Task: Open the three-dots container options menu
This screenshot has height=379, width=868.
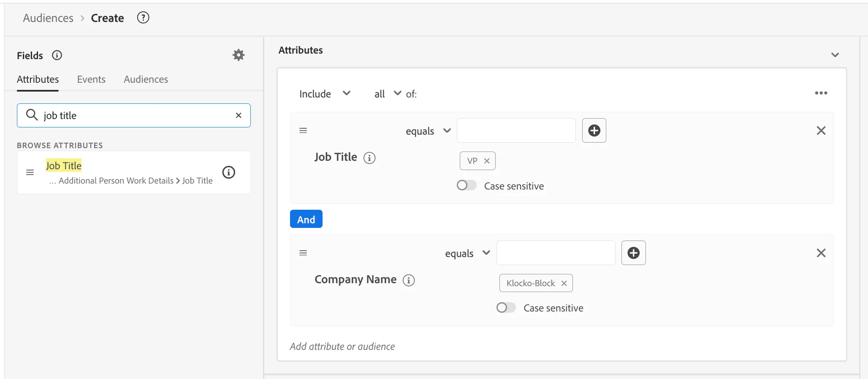Action: 821,93
